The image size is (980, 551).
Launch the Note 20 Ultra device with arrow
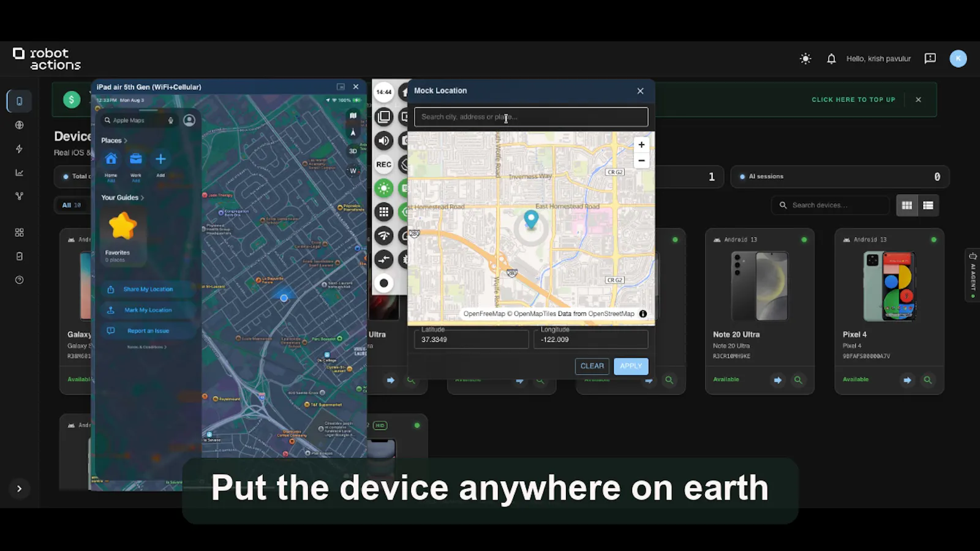click(777, 380)
